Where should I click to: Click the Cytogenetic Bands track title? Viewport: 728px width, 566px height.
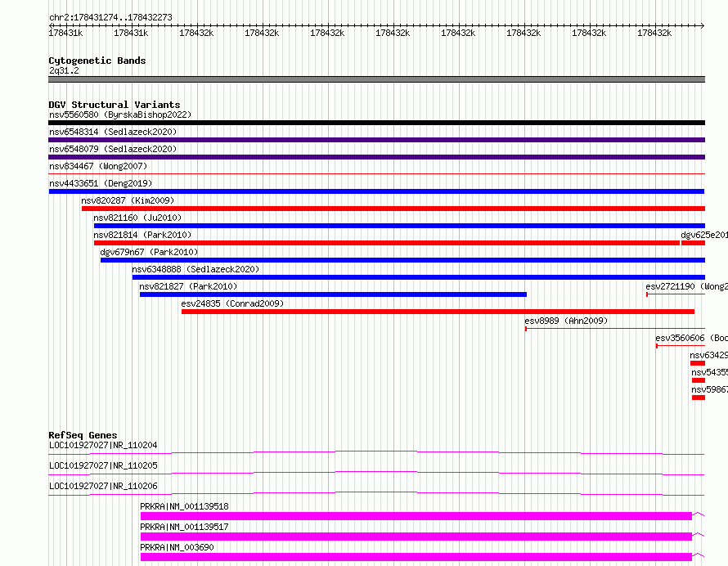97,61
